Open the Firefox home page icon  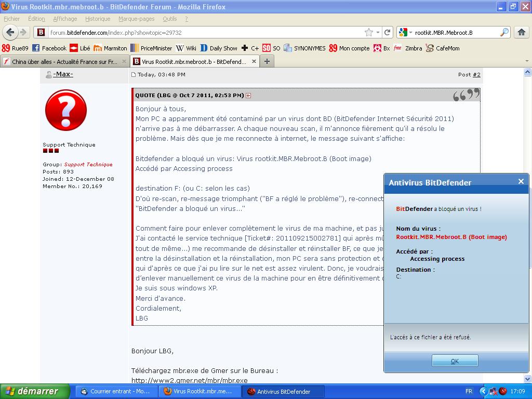pos(522,32)
